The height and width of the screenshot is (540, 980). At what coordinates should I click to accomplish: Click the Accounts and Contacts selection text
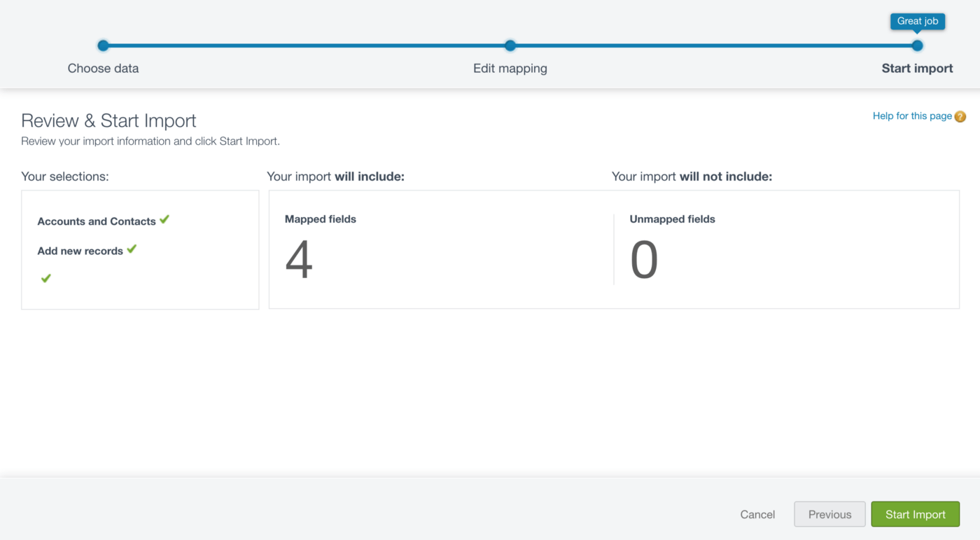click(x=97, y=221)
